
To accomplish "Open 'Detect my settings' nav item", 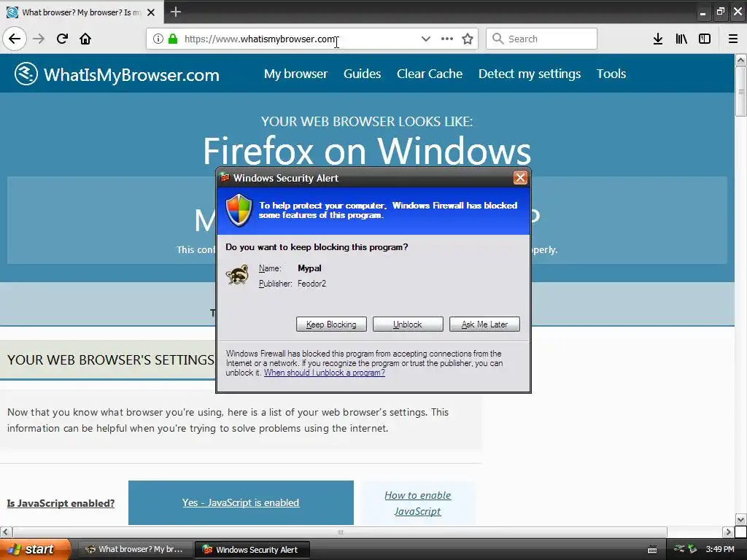I will point(530,74).
